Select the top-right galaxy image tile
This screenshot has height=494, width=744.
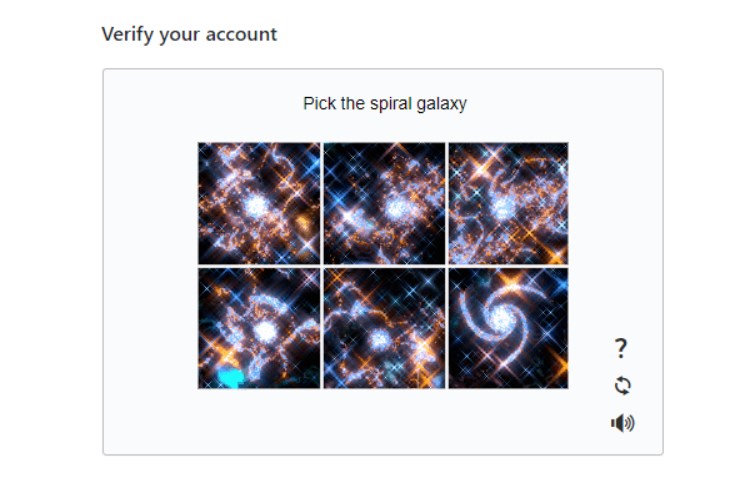[508, 203]
